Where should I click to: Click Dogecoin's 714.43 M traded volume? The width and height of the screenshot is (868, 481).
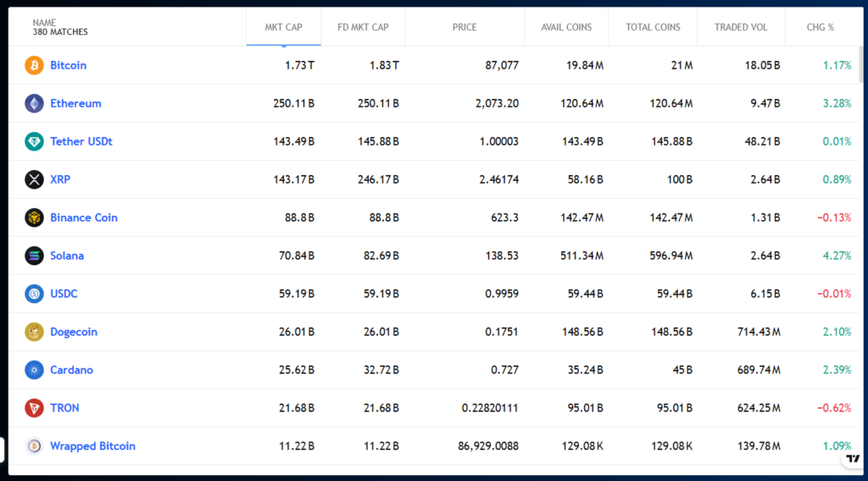pos(759,332)
